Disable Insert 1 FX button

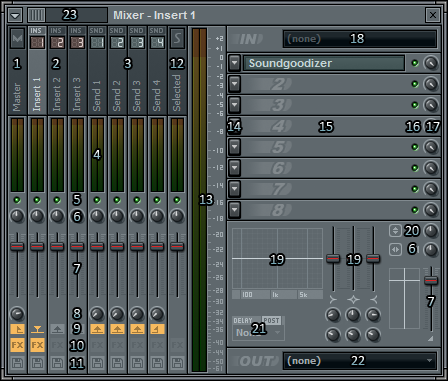pyautogui.click(x=37, y=345)
